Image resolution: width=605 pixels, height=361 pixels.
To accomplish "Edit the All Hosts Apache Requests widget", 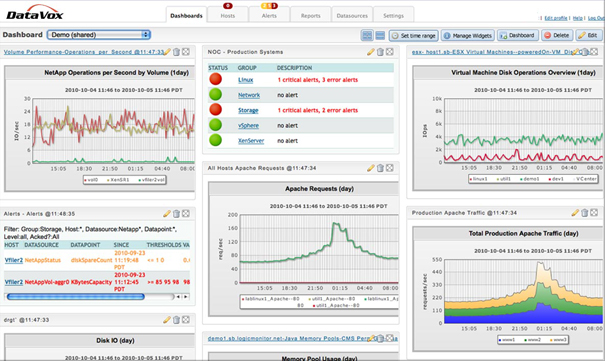I will click(x=371, y=168).
